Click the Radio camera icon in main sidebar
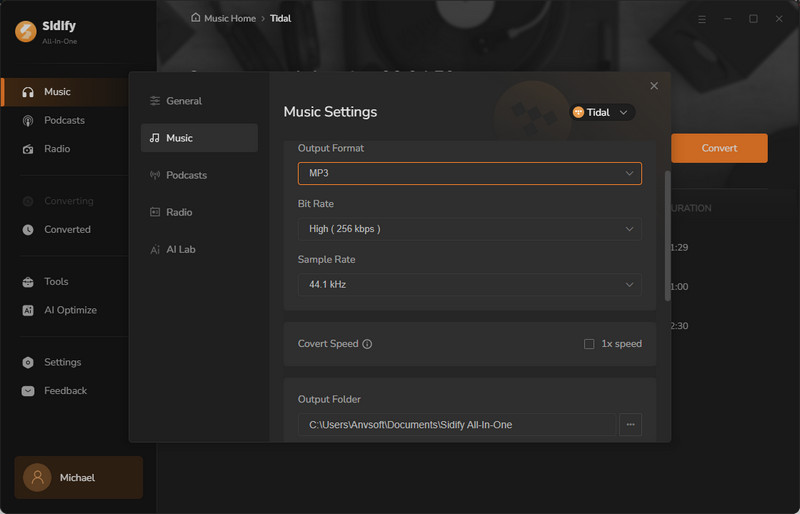 click(x=28, y=150)
